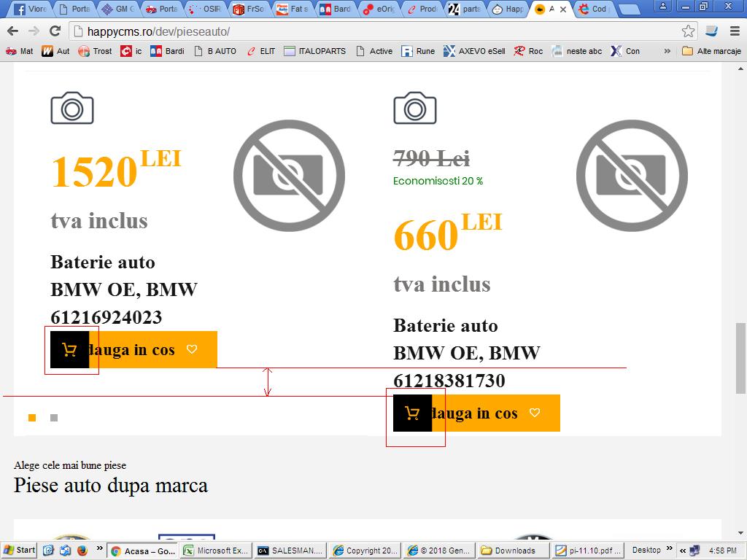The width and height of the screenshot is (747, 560).
Task: Switch to the eOrig tab
Action: 379,9
